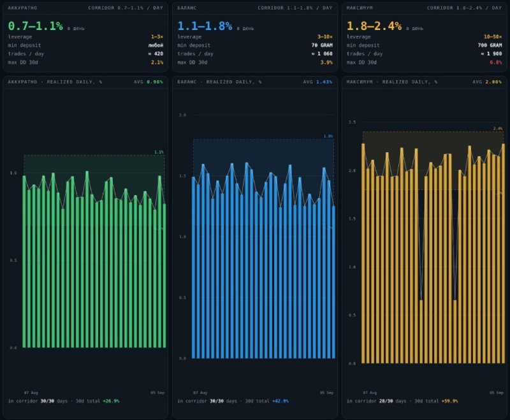Select the AVG 2.00% value
Screen dimensions: 510x420
(487, 82)
